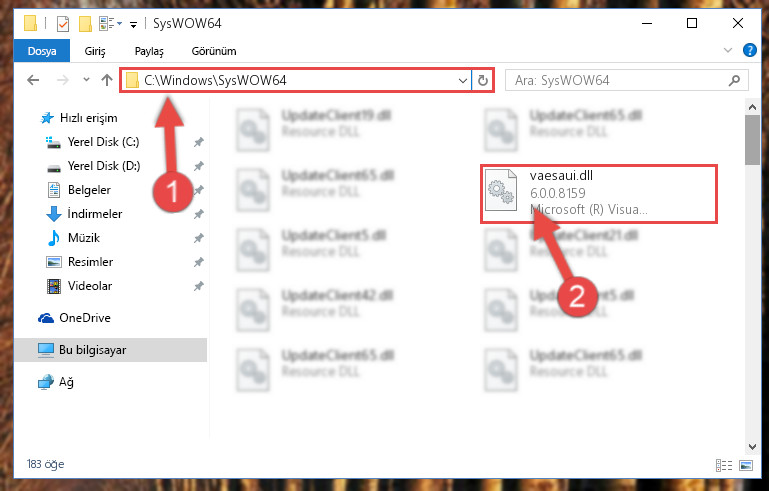
Task: Click search magnifier icon in search box
Action: point(734,80)
